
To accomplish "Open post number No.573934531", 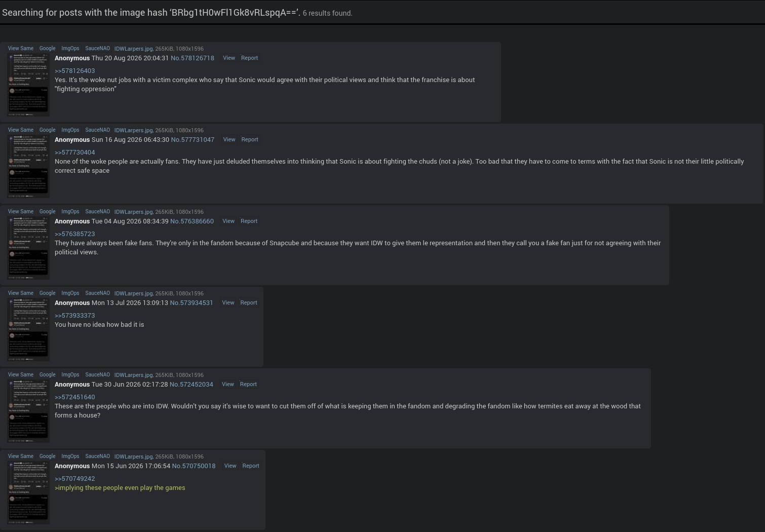I will (x=192, y=303).
